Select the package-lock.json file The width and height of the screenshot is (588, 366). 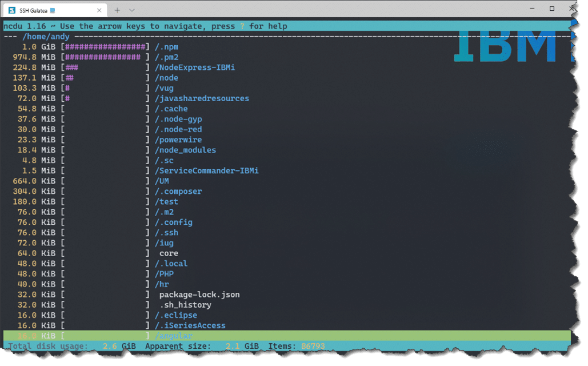click(199, 295)
